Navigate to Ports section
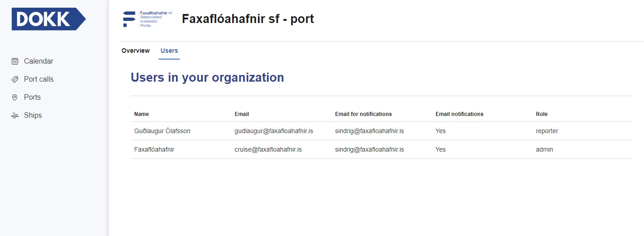 click(32, 97)
